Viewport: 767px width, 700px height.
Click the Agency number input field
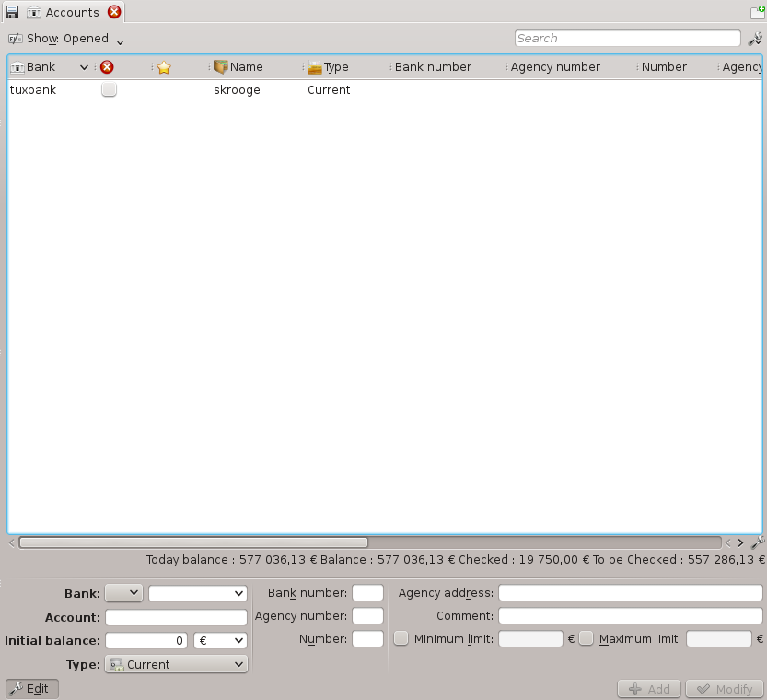point(368,616)
